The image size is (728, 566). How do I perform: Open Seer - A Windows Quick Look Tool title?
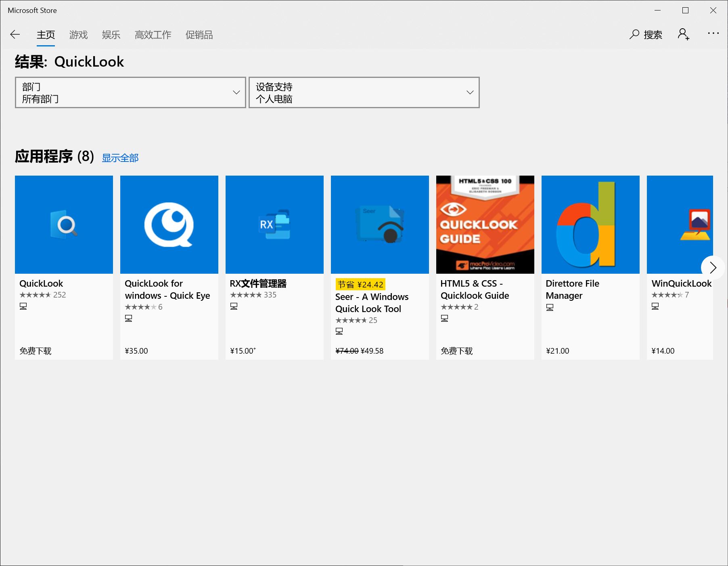(x=372, y=303)
